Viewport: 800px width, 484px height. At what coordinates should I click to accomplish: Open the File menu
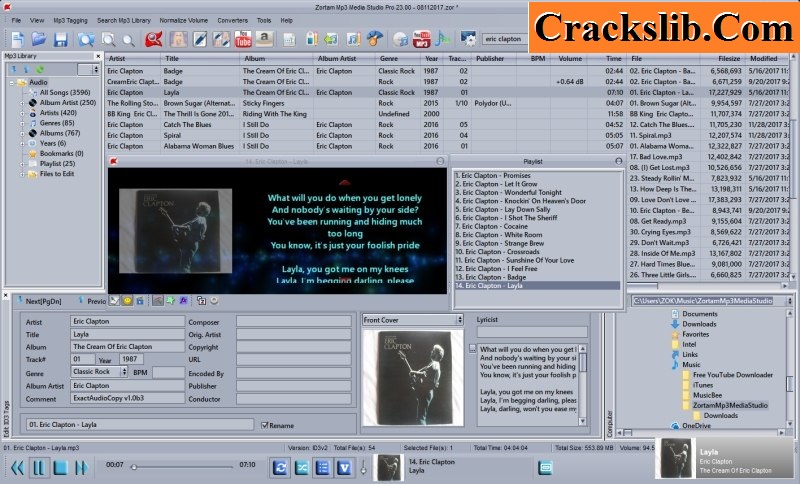[x=16, y=20]
